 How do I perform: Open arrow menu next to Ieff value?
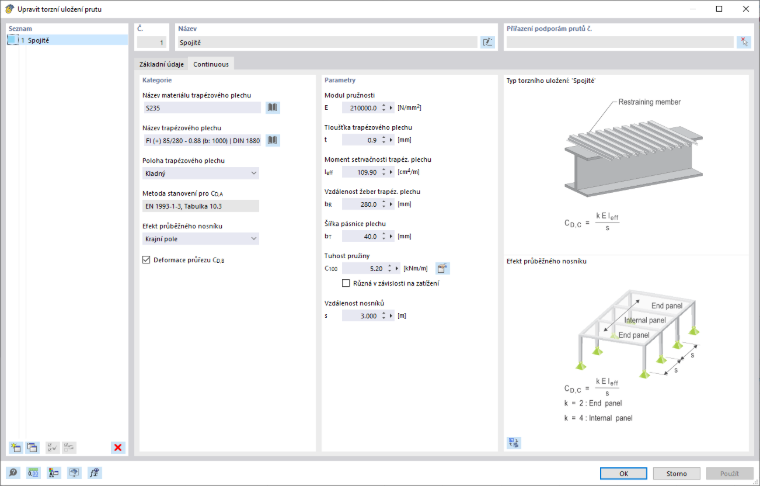click(391, 172)
